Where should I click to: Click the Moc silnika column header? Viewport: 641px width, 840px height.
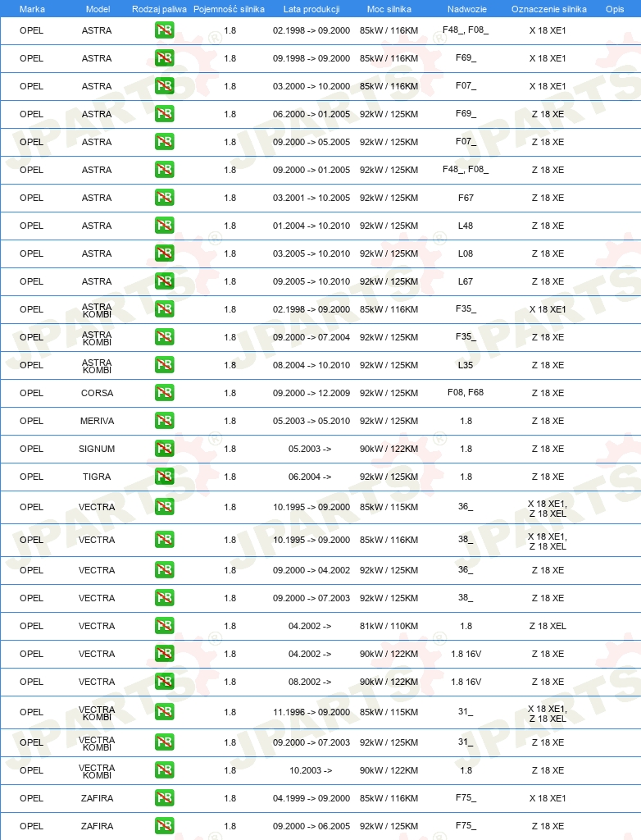pyautogui.click(x=389, y=9)
